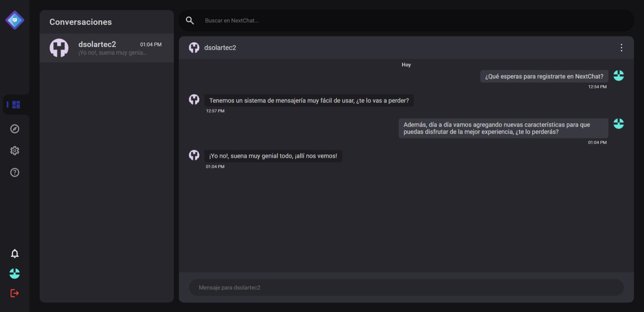Open the help question mark icon

15,172
